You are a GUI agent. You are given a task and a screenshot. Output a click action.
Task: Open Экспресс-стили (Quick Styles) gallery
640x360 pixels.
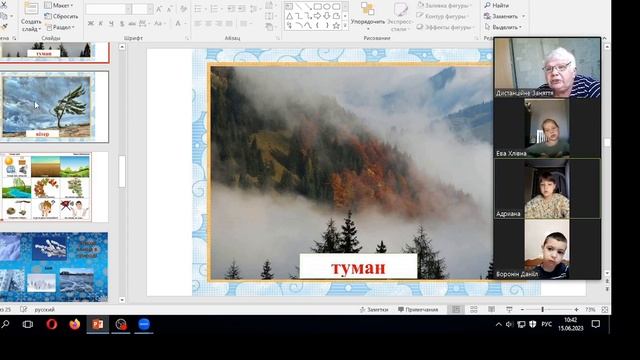pyautogui.click(x=400, y=17)
